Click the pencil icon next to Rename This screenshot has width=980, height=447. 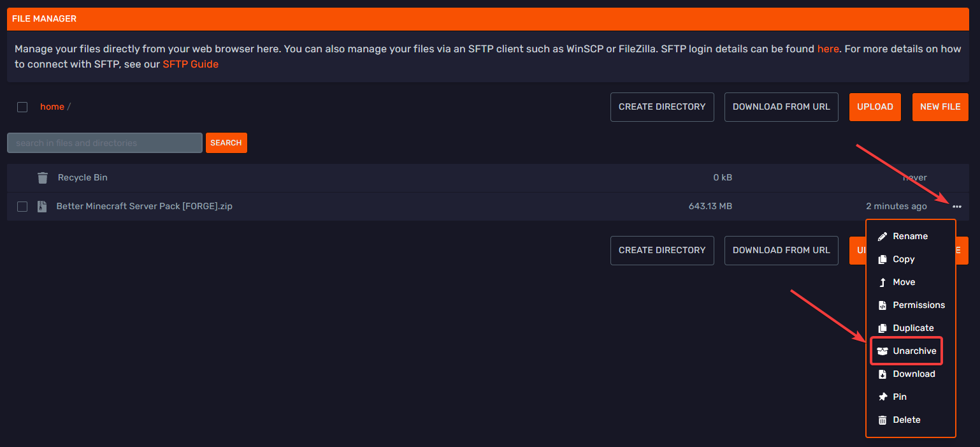point(883,237)
